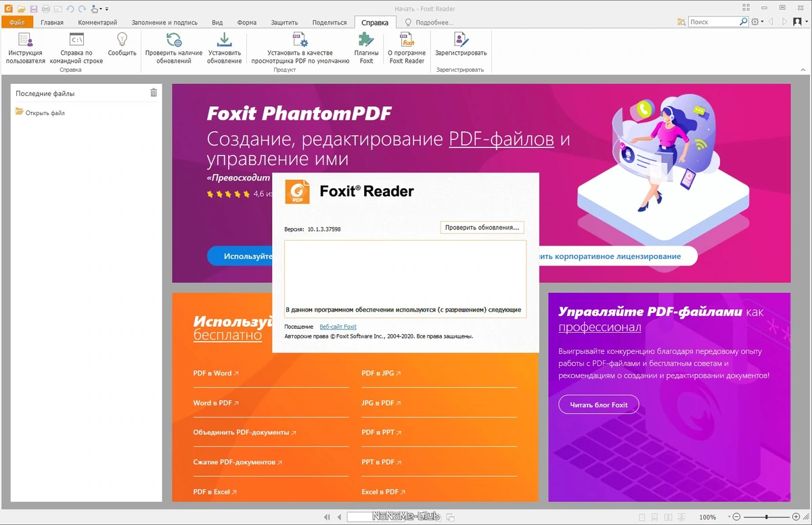Click the Word в PDF link

point(216,403)
